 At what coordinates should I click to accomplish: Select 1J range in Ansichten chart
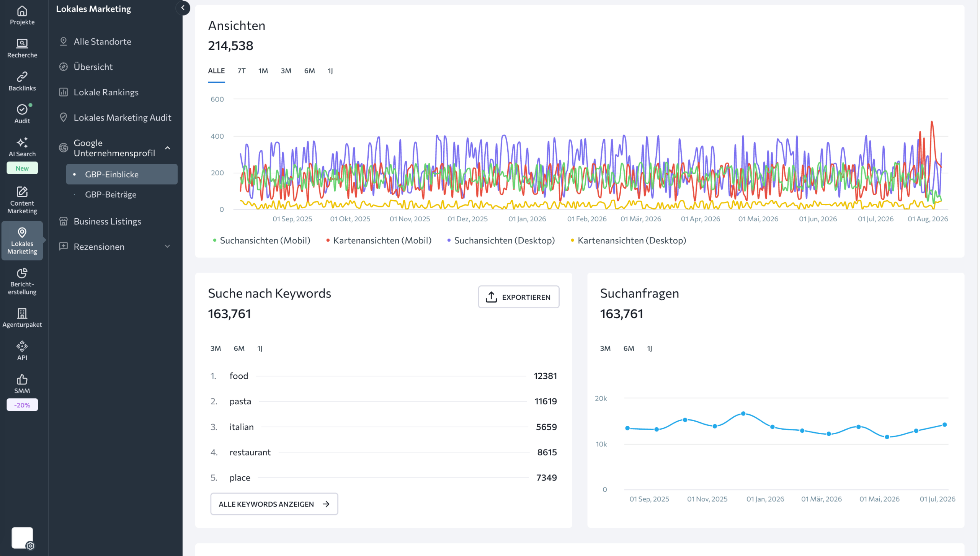[330, 71]
